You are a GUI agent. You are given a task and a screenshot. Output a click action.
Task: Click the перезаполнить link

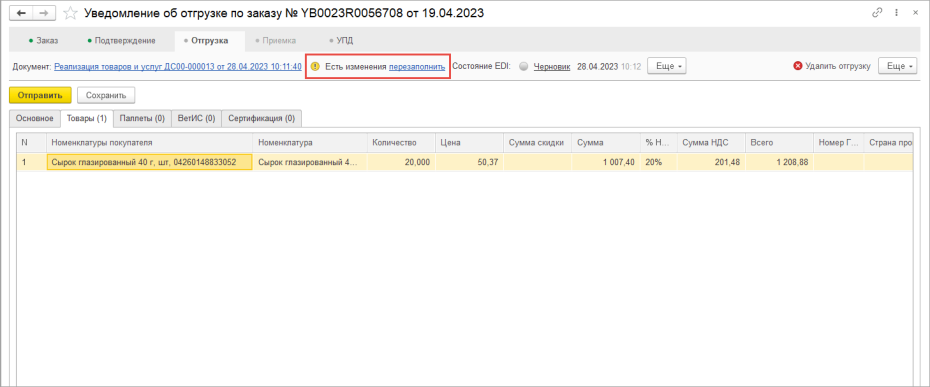[417, 66]
